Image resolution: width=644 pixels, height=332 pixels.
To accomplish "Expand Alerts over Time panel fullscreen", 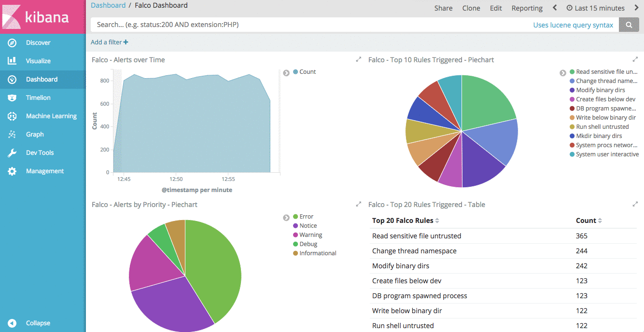I will (x=359, y=59).
